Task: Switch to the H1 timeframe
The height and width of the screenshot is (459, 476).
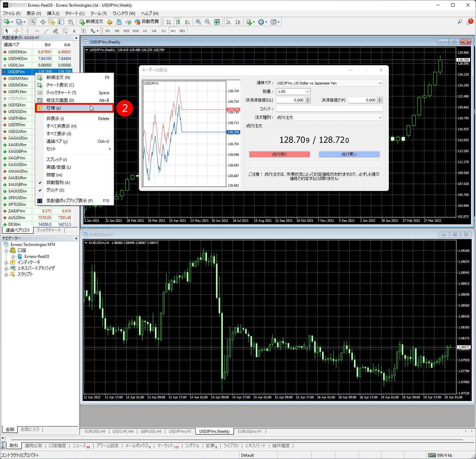Action: tap(145, 31)
